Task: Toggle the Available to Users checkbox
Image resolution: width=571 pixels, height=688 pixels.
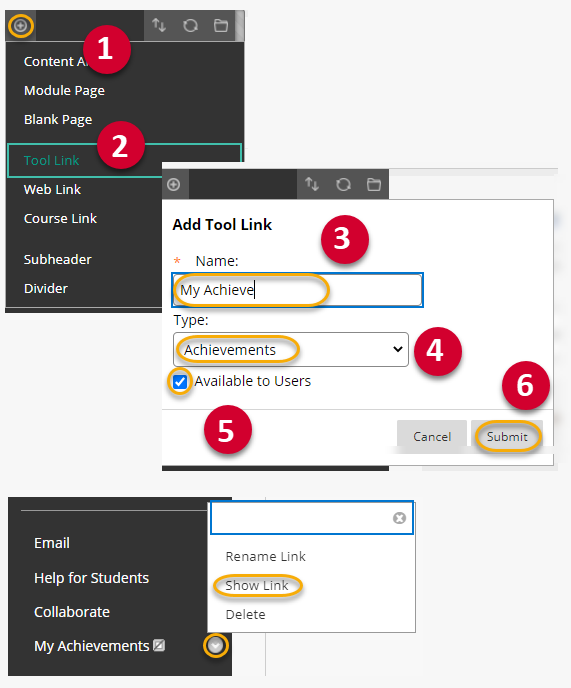Action: (x=180, y=382)
